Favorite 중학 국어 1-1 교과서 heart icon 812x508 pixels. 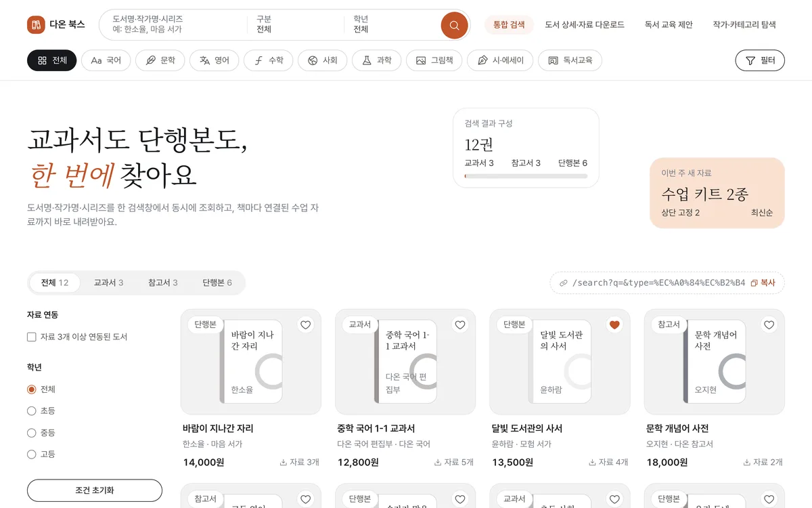pyautogui.click(x=460, y=325)
